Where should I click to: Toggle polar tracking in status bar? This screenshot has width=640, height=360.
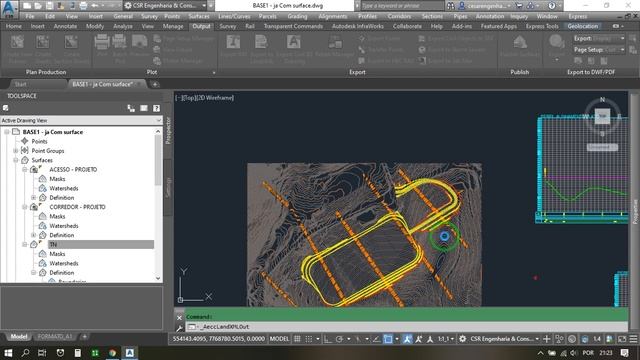point(339,339)
